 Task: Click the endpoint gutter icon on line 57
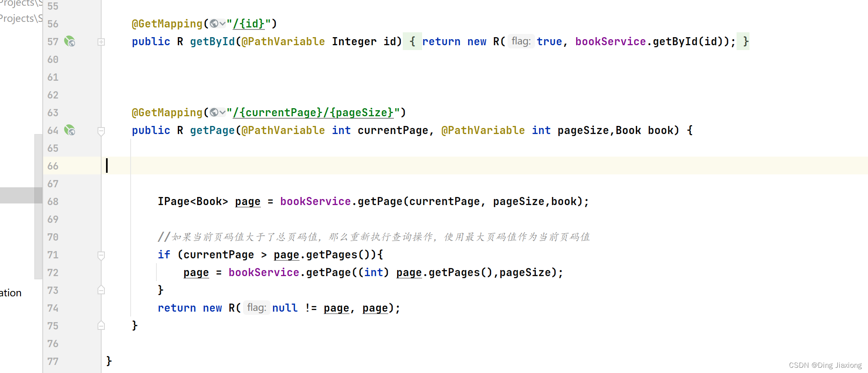point(70,41)
